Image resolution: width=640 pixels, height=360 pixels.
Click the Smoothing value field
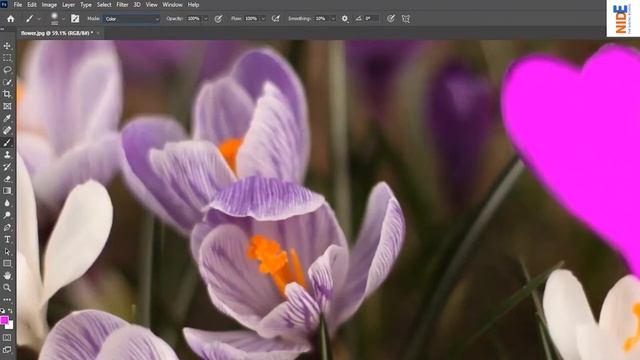[x=321, y=19]
